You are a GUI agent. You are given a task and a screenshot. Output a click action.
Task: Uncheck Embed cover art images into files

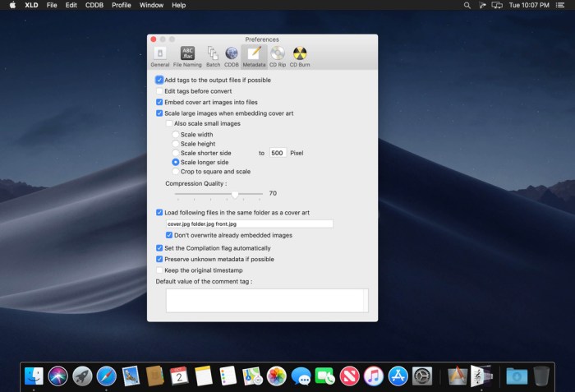[159, 102]
